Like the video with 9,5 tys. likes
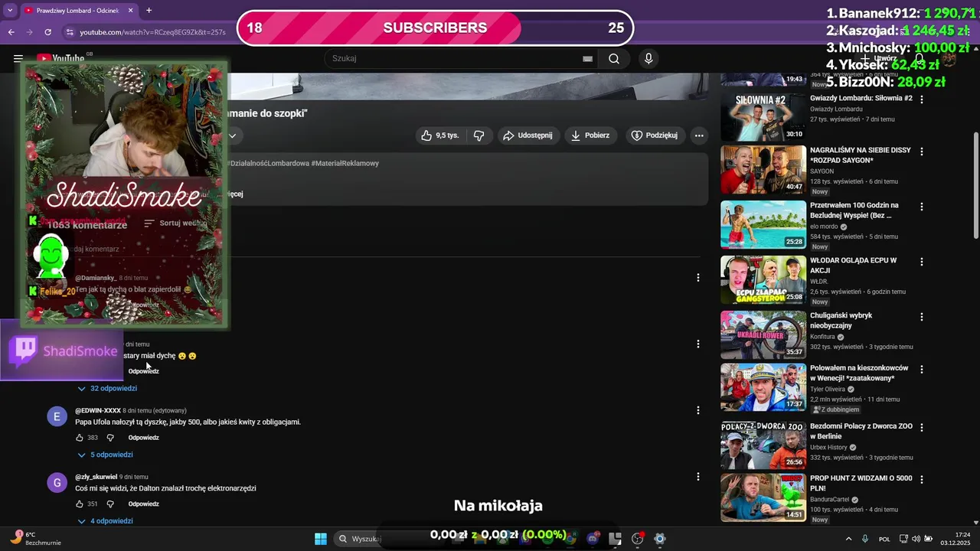Image resolution: width=980 pixels, height=551 pixels. coord(439,135)
